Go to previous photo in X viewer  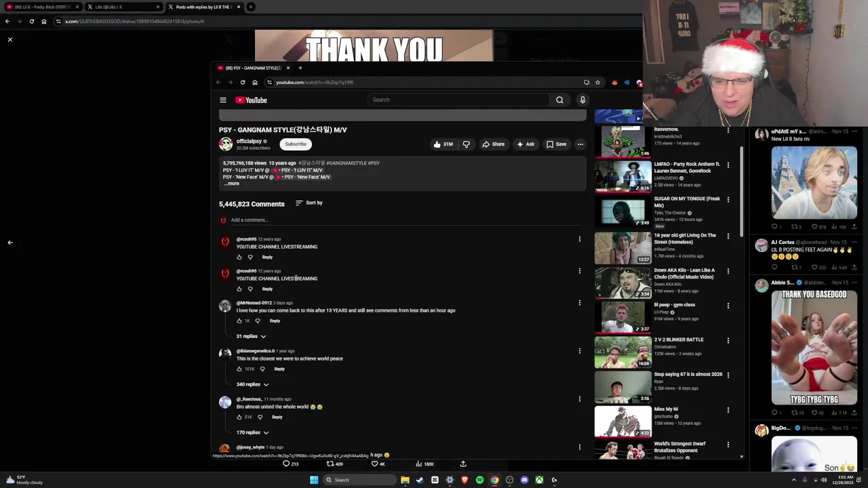[x=10, y=243]
